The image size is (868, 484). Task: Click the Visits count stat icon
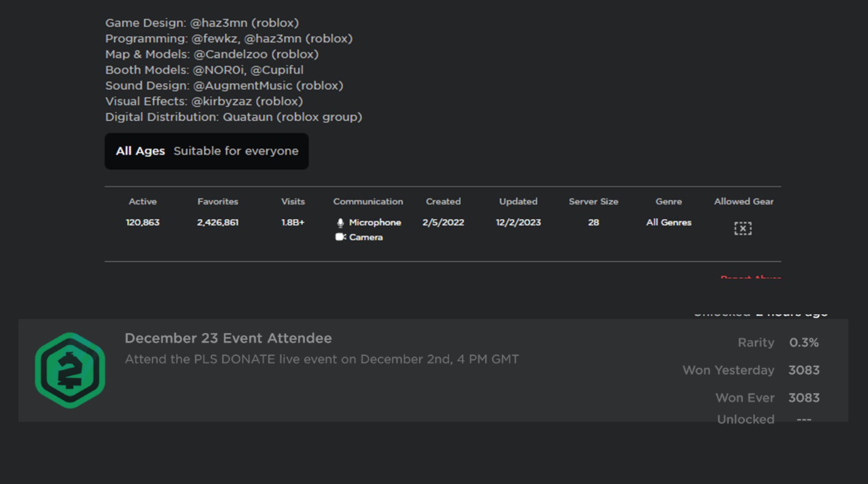tap(292, 223)
